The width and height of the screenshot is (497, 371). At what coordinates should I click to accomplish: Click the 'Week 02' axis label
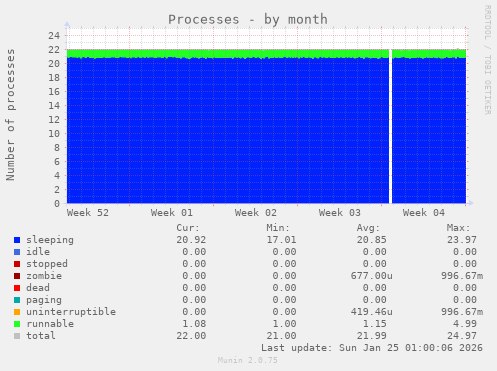[256, 213]
